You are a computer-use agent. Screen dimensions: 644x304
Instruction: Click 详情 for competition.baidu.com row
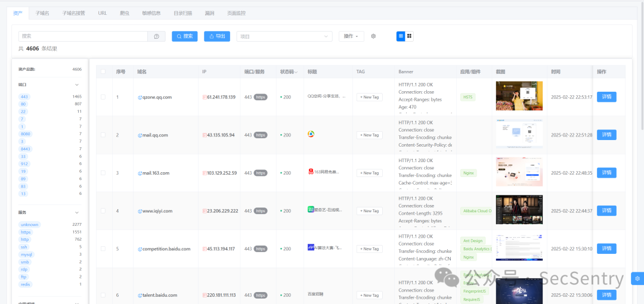(x=606, y=249)
